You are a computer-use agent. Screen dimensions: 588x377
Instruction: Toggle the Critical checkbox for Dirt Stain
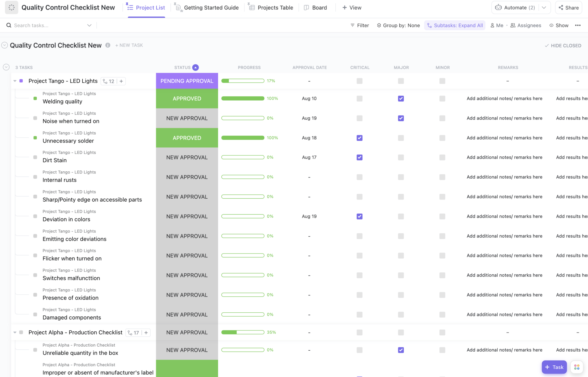coord(360,158)
